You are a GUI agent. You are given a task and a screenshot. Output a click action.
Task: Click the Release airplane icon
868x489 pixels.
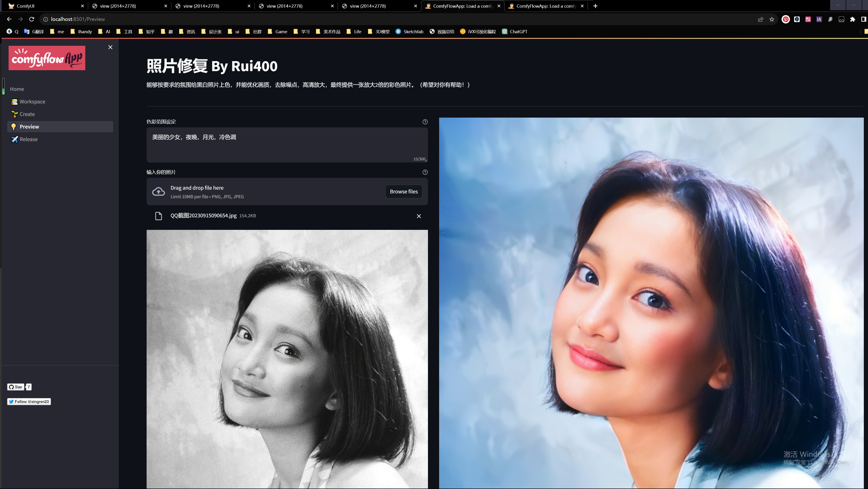point(14,139)
